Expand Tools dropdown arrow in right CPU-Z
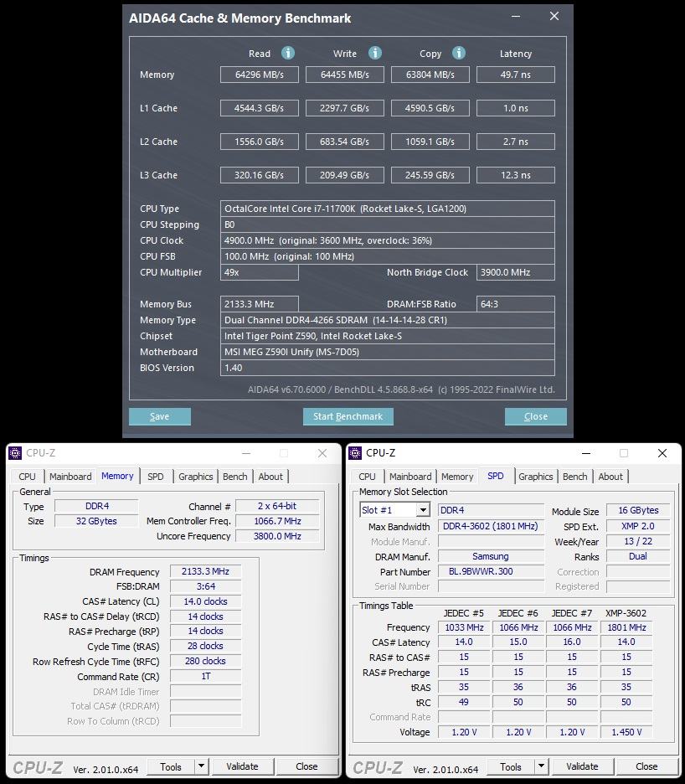The width and height of the screenshot is (685, 784). click(x=541, y=766)
